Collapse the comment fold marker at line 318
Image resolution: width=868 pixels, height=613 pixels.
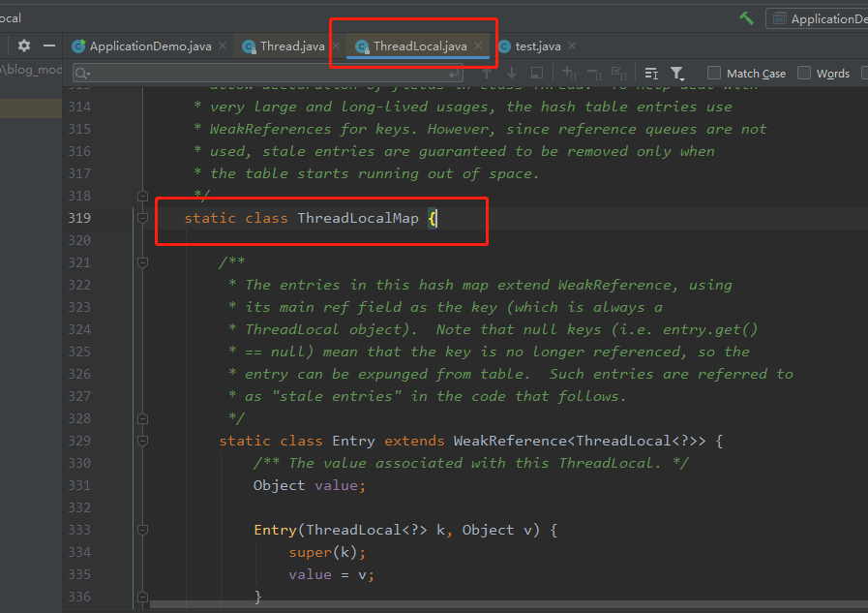coord(142,196)
